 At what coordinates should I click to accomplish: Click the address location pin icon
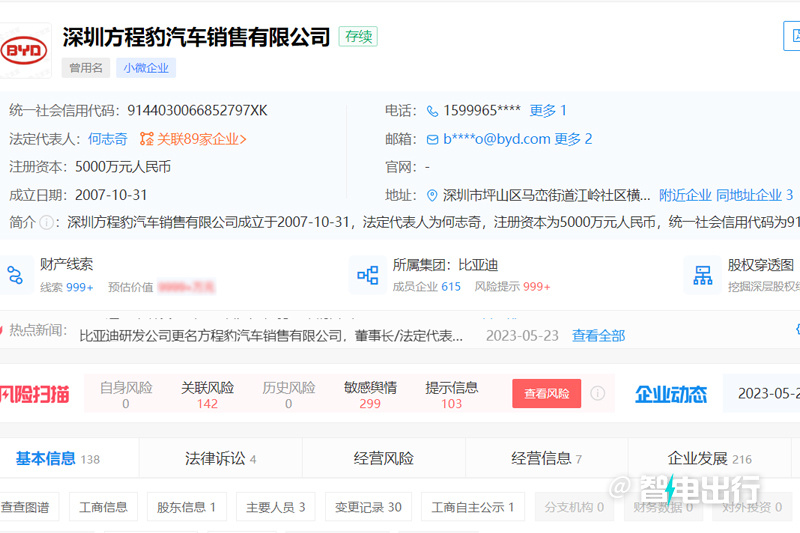(x=432, y=195)
